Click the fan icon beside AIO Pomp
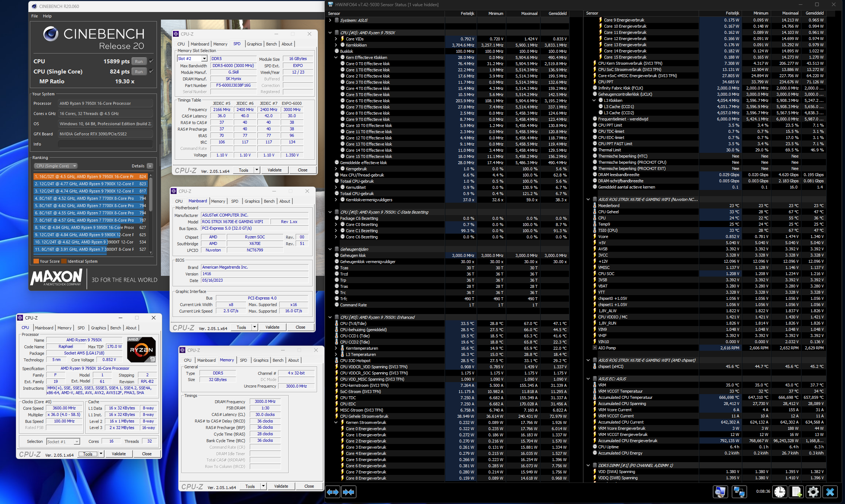The height and width of the screenshot is (504, 845). click(595, 348)
